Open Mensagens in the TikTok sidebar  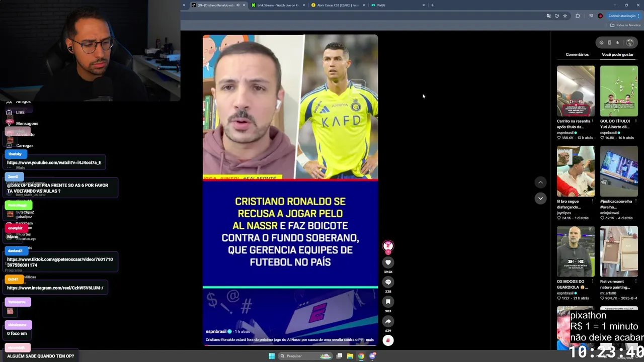(x=22, y=124)
